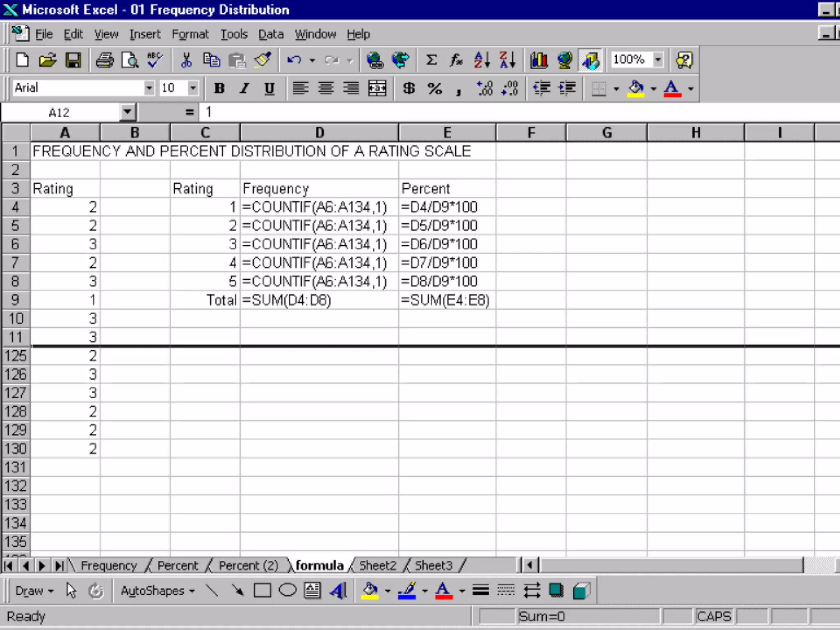Toggle Bold formatting
840x630 pixels.
click(x=219, y=88)
